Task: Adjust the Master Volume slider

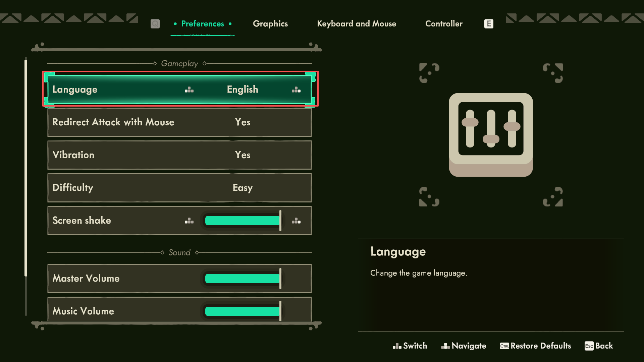Action: pyautogui.click(x=243, y=279)
